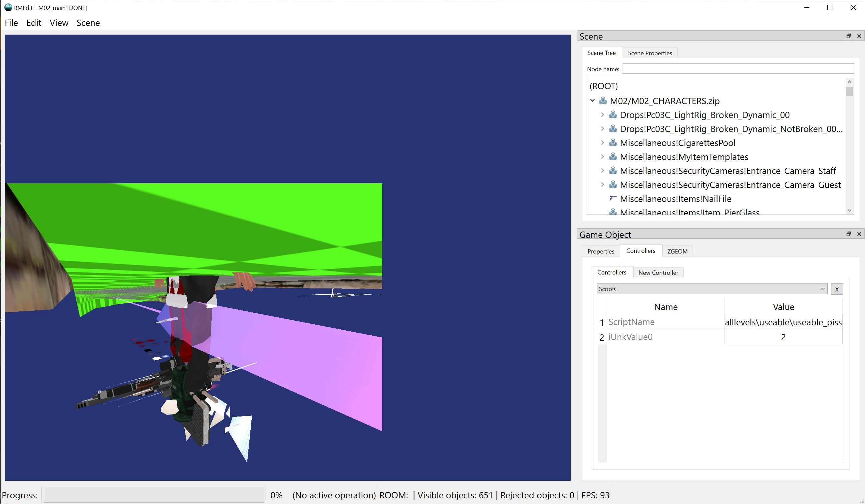The height and width of the screenshot is (504, 865).
Task: Expand the Entrance_Camera_Staff node
Action: (602, 171)
